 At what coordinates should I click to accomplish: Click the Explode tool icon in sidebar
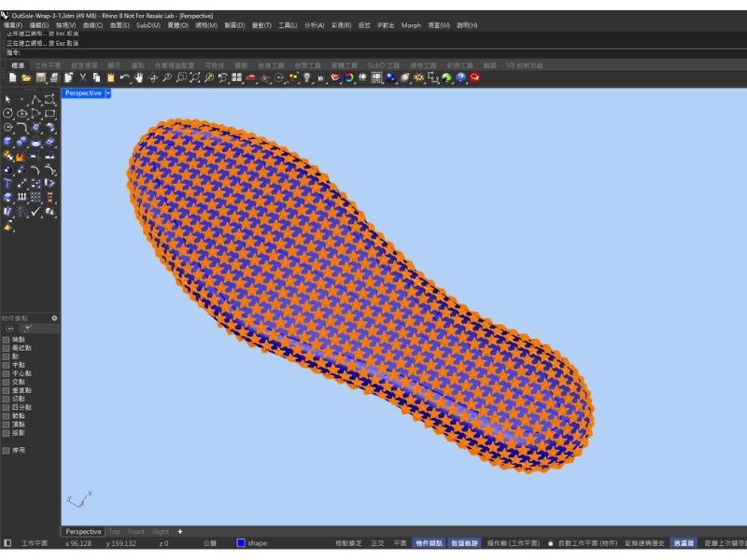click(21, 156)
